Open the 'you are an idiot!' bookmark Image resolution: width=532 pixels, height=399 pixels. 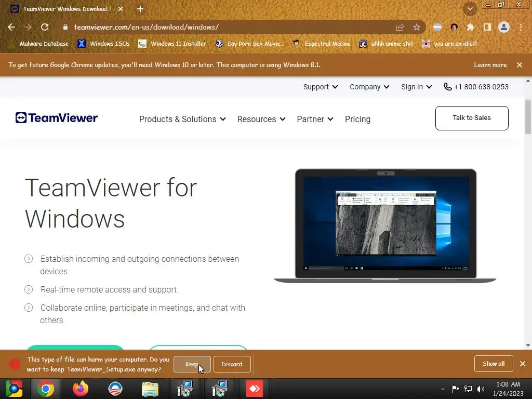[449, 44]
